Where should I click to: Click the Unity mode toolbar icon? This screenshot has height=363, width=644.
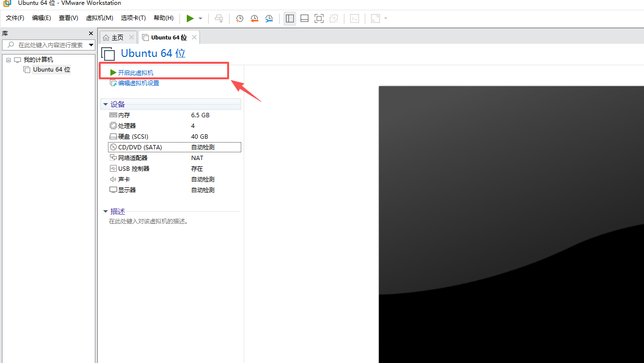(334, 18)
